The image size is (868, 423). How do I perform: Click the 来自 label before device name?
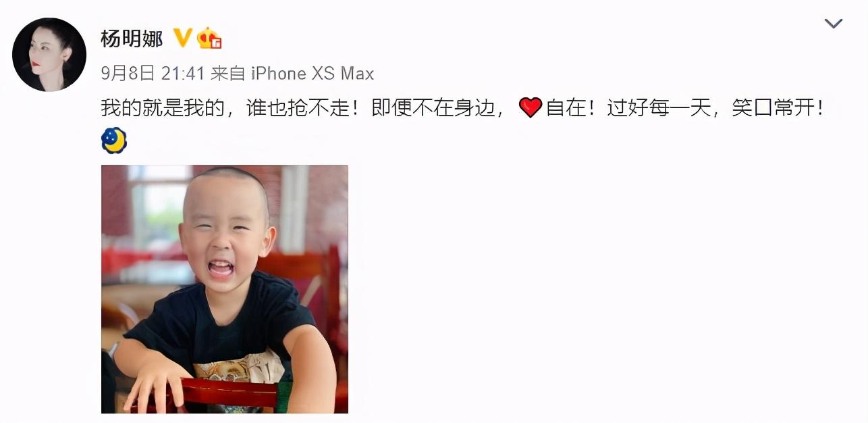tap(227, 73)
